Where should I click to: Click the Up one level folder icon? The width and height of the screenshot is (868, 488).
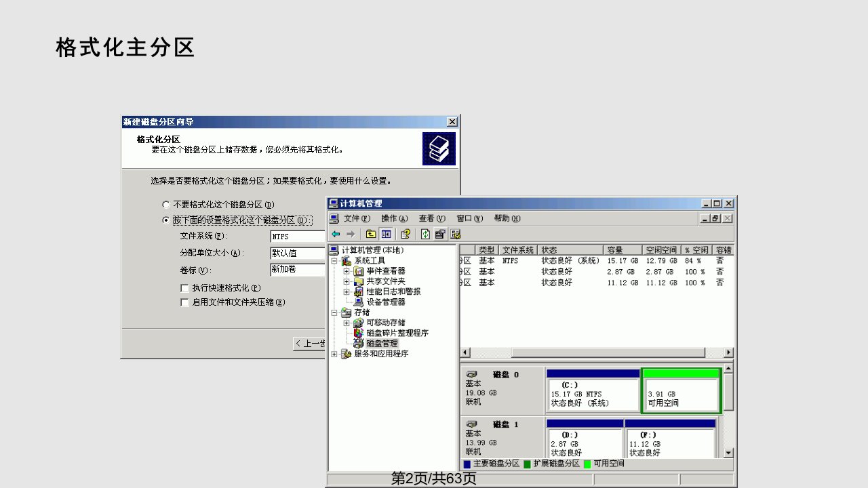pyautogui.click(x=371, y=234)
